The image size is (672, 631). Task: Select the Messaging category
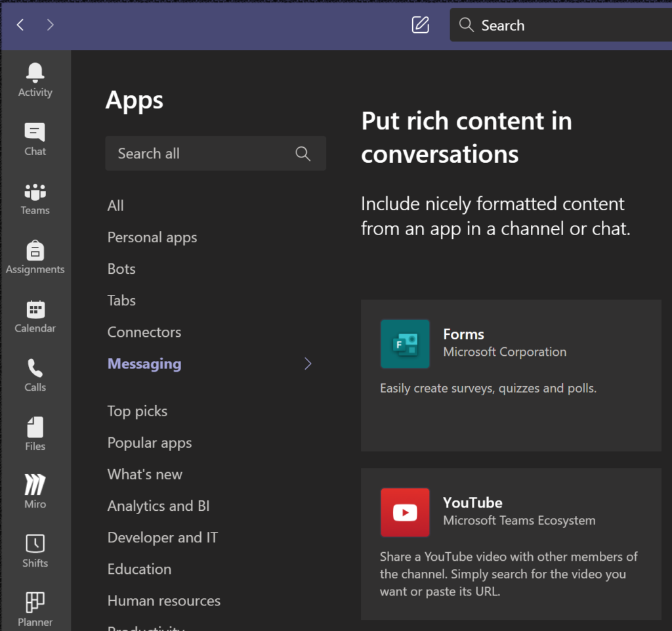click(144, 364)
